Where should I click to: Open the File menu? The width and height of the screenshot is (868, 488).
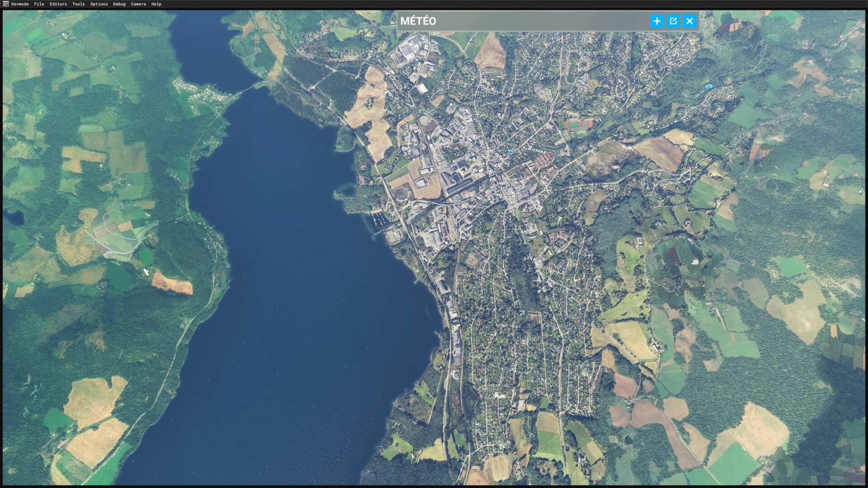click(x=39, y=4)
